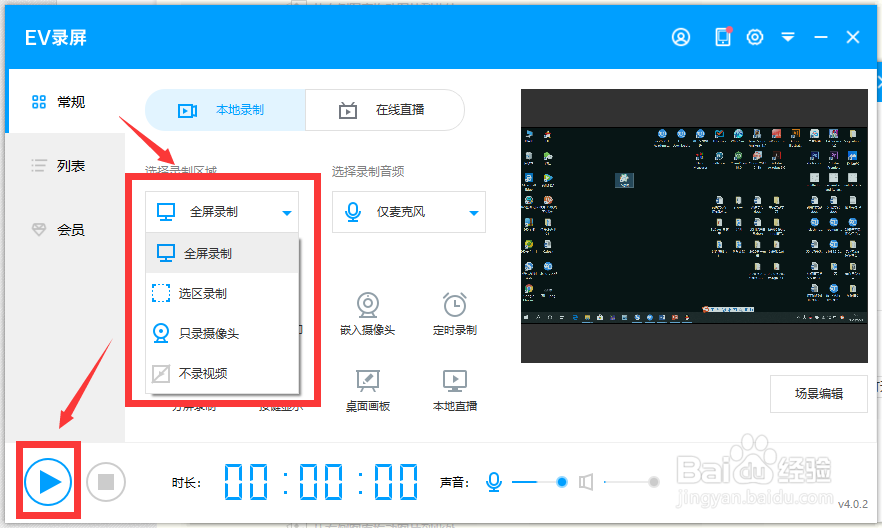The height and width of the screenshot is (528, 882).
Task: Mute the microphone icon near 声音
Action: (494, 482)
